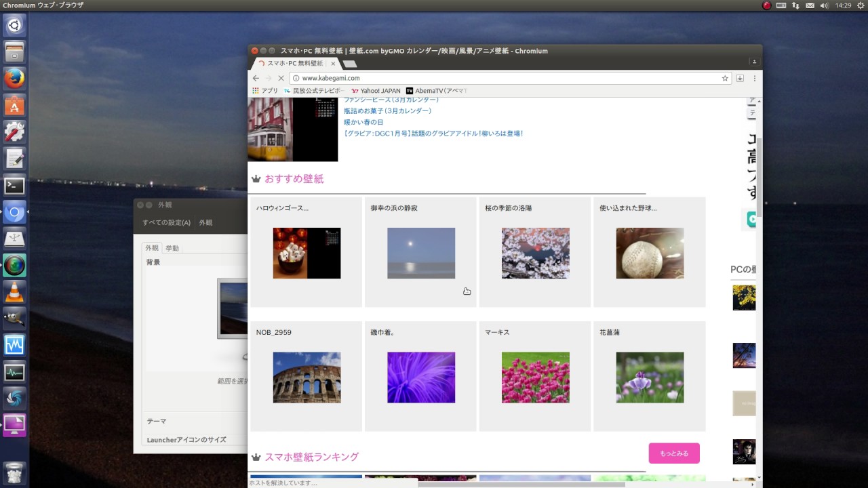Screen dimensions: 868x488
Task: Open the NOB_2959 Colosseum thumbnail
Action: [307, 377]
